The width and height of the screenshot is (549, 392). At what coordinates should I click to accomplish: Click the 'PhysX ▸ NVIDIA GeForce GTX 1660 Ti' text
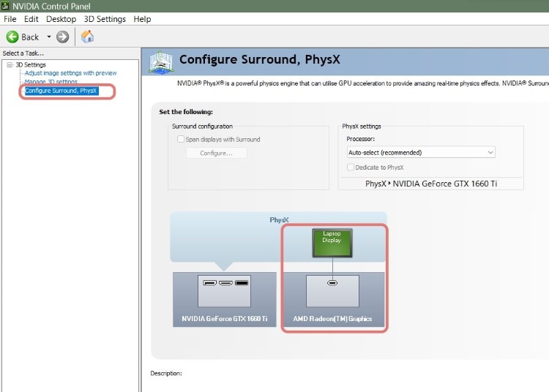pos(431,184)
